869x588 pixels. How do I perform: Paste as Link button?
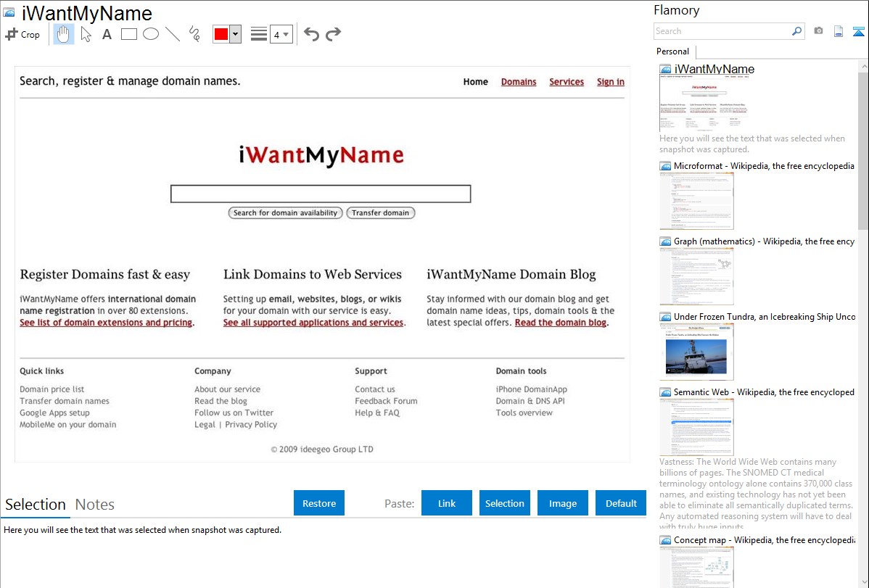pos(447,503)
